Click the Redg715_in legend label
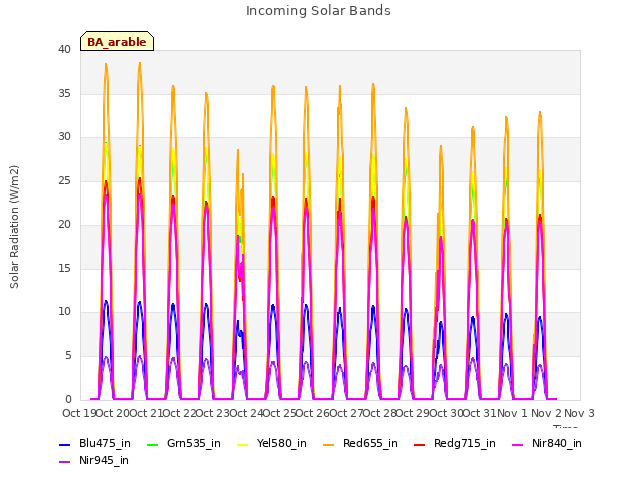This screenshot has height=480, width=640. 465,443
